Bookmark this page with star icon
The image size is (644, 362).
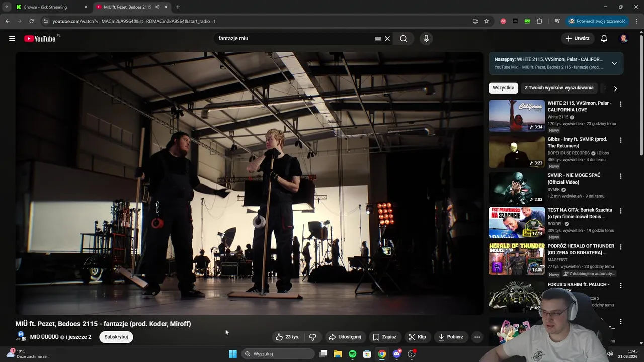[486, 21]
